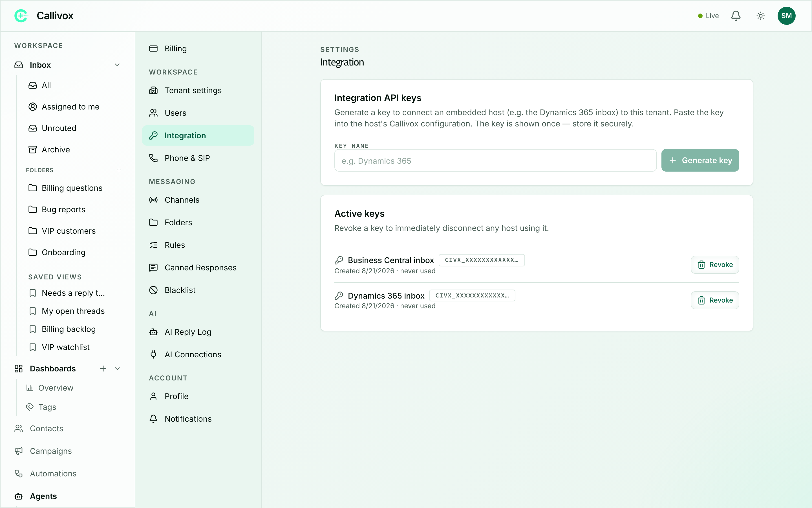Open the Archive inbox
The image size is (812, 508).
click(x=74, y=150)
